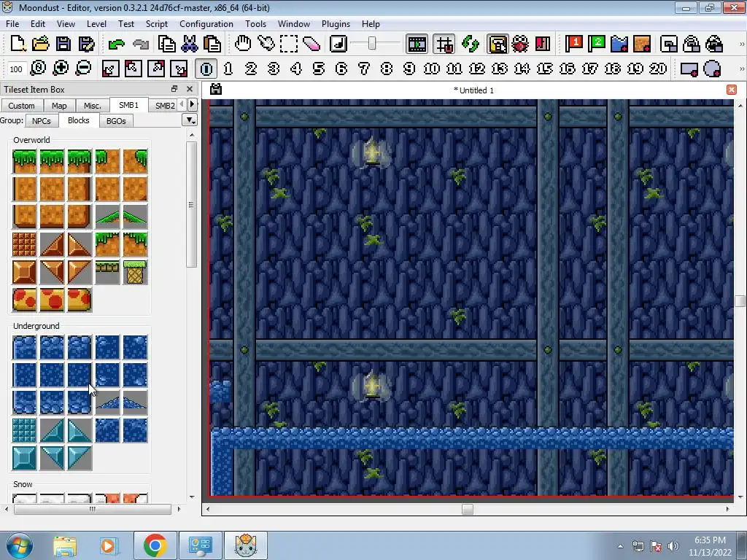The width and height of the screenshot is (747, 560).
Task: Open a file with the folder icon
Action: (x=41, y=44)
